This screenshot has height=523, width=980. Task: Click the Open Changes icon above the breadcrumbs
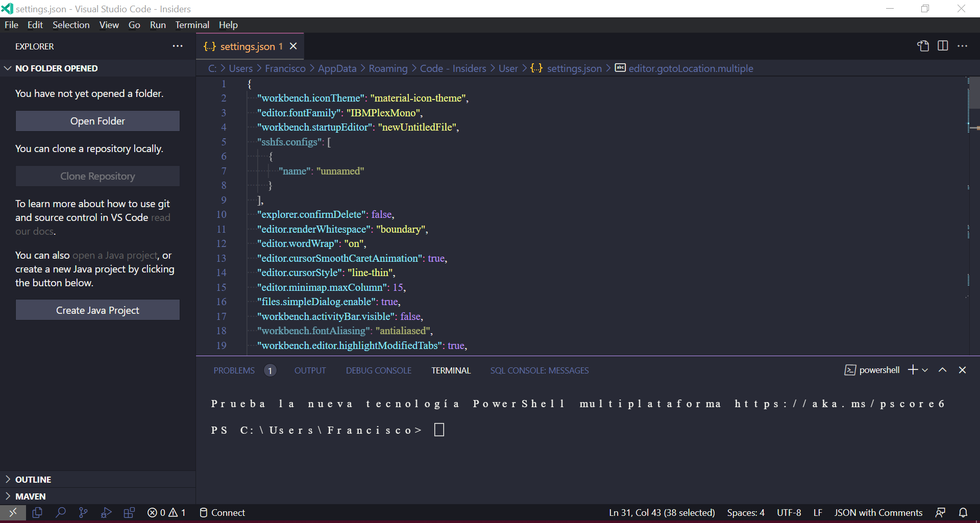922,46
